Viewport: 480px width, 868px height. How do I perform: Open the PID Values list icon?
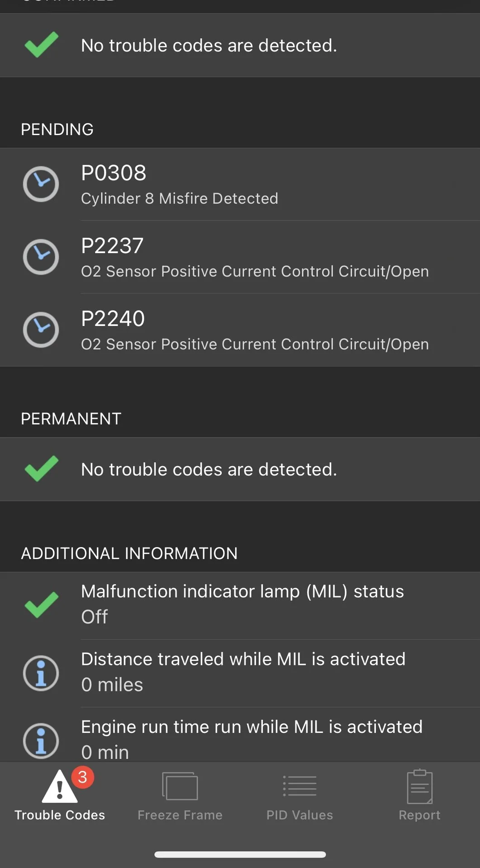[299, 787]
